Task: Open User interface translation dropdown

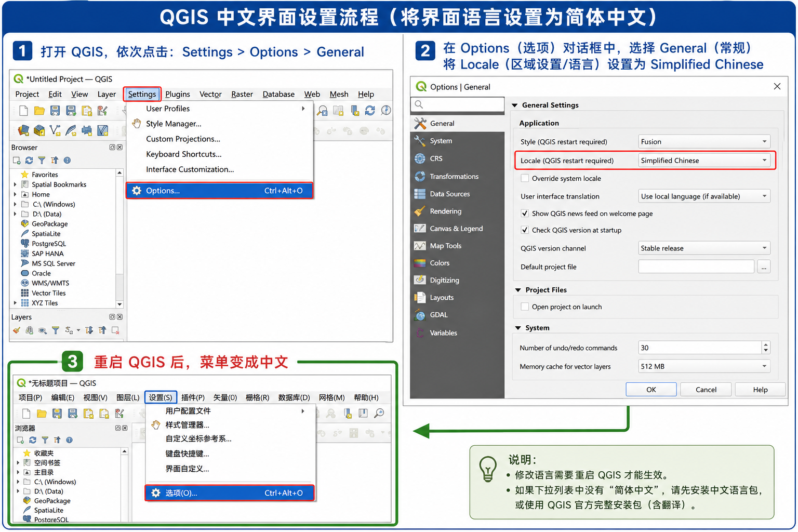Action: pyautogui.click(x=704, y=196)
